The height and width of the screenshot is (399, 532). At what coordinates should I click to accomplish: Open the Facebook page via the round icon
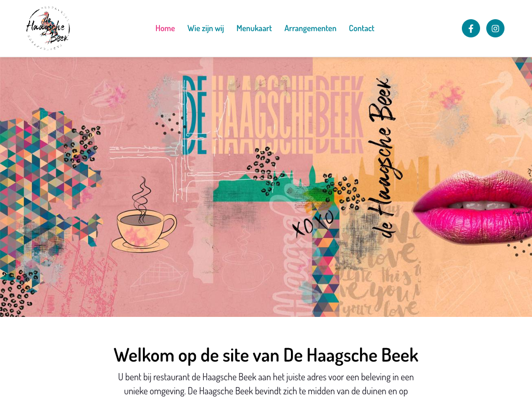[x=471, y=29]
